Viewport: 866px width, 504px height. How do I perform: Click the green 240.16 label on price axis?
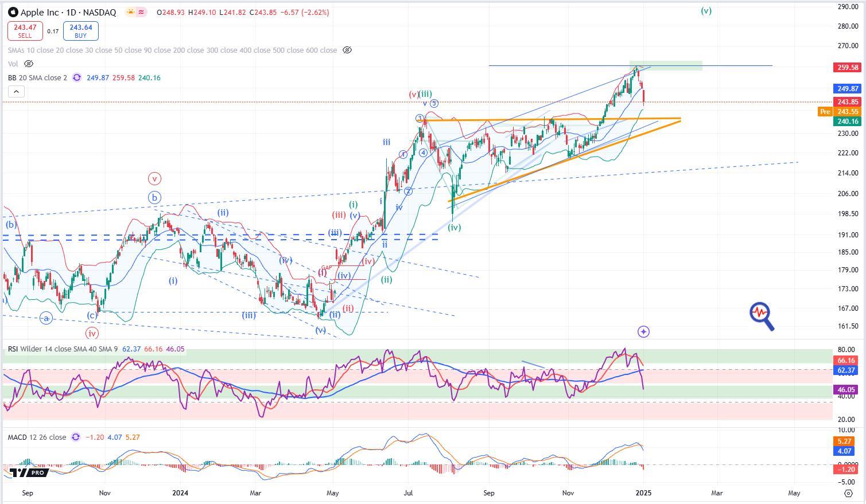pos(848,121)
